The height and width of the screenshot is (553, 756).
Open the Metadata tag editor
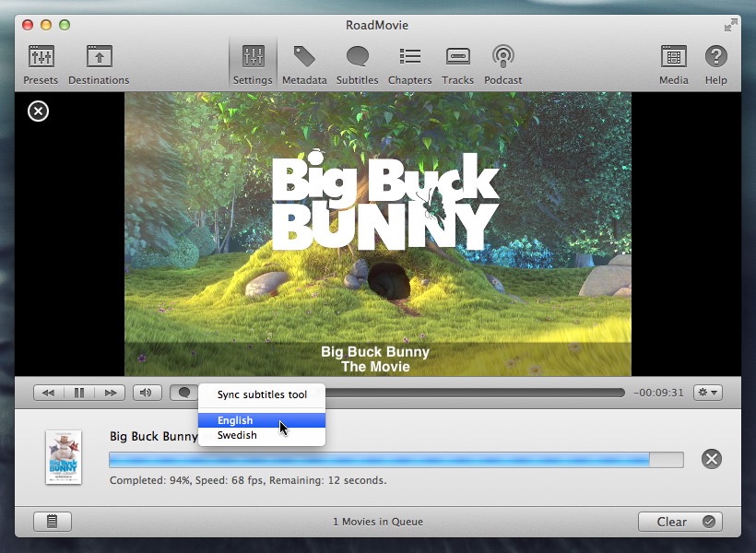coord(304,65)
